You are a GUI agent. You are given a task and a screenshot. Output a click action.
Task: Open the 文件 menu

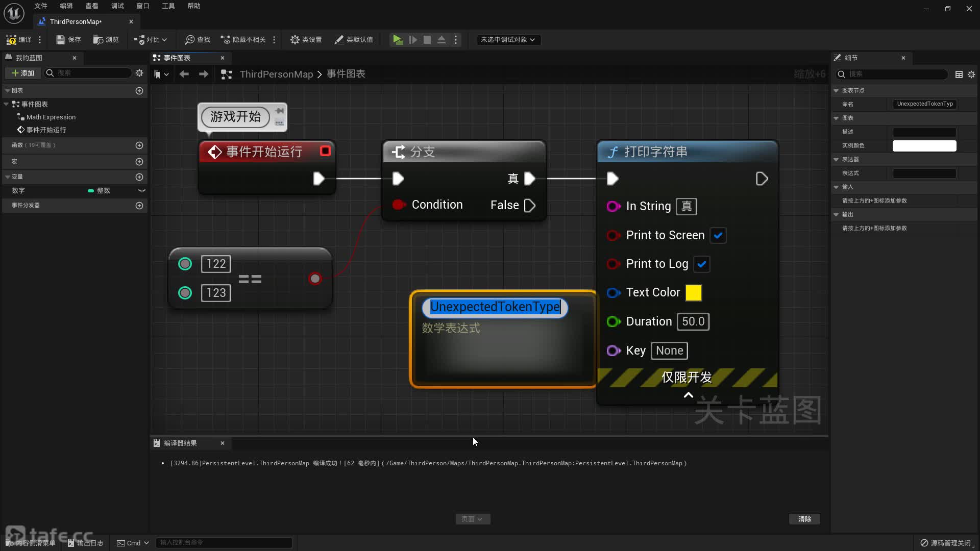tap(41, 6)
